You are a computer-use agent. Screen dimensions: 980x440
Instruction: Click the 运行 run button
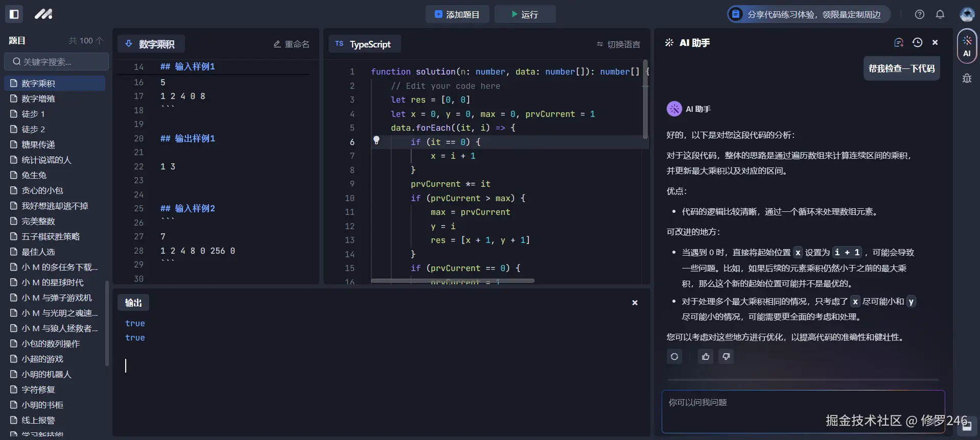pyautogui.click(x=525, y=14)
